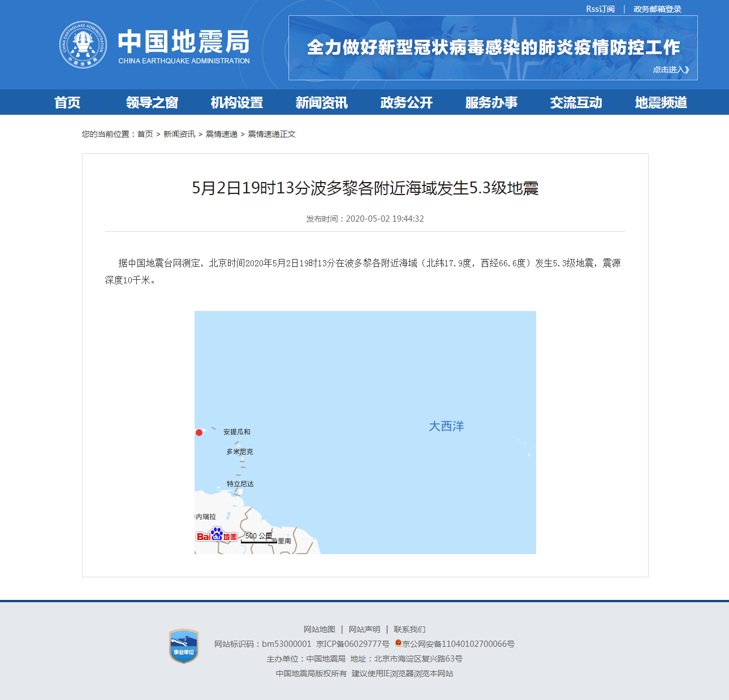Click the 京ICP备06029777号 footer link
The width and height of the screenshot is (729, 700).
pyautogui.click(x=352, y=644)
